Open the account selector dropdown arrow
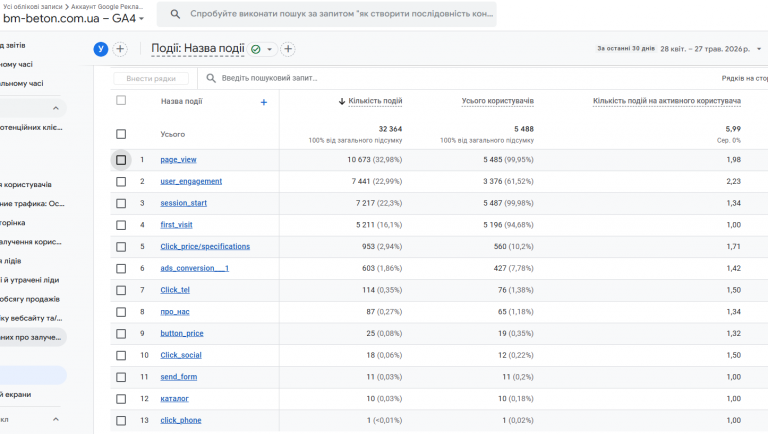 click(142, 19)
